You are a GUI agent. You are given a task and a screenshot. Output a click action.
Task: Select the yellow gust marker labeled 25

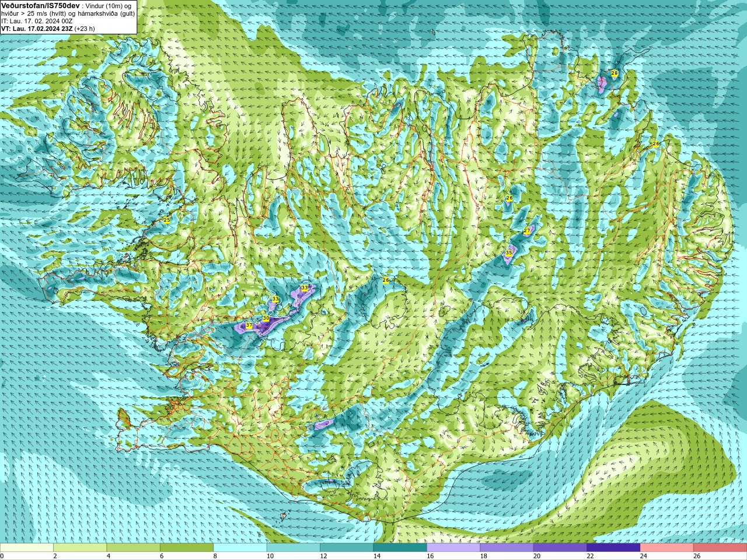pyautogui.click(x=167, y=220)
